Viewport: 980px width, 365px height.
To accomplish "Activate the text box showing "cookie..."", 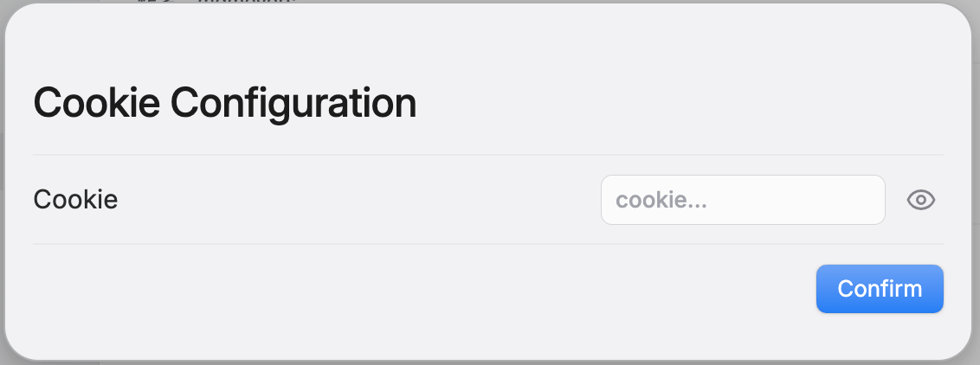I will 742,201.
